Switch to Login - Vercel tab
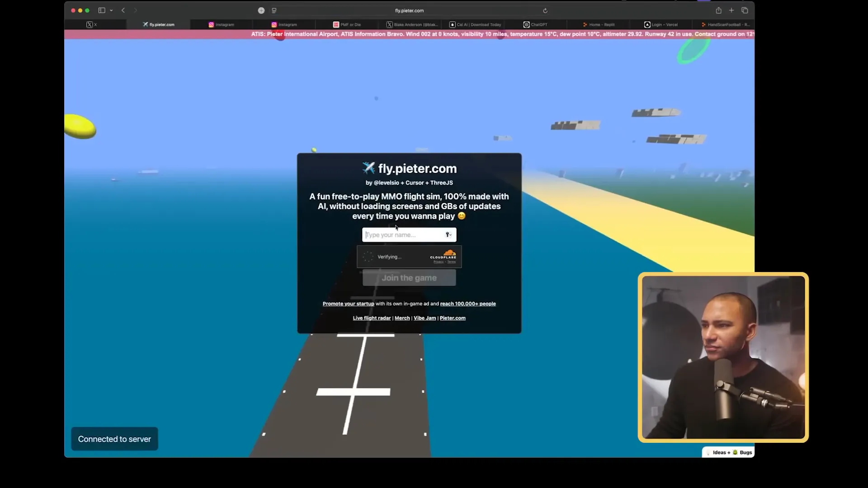Image resolution: width=868 pixels, height=488 pixels. (x=661, y=24)
